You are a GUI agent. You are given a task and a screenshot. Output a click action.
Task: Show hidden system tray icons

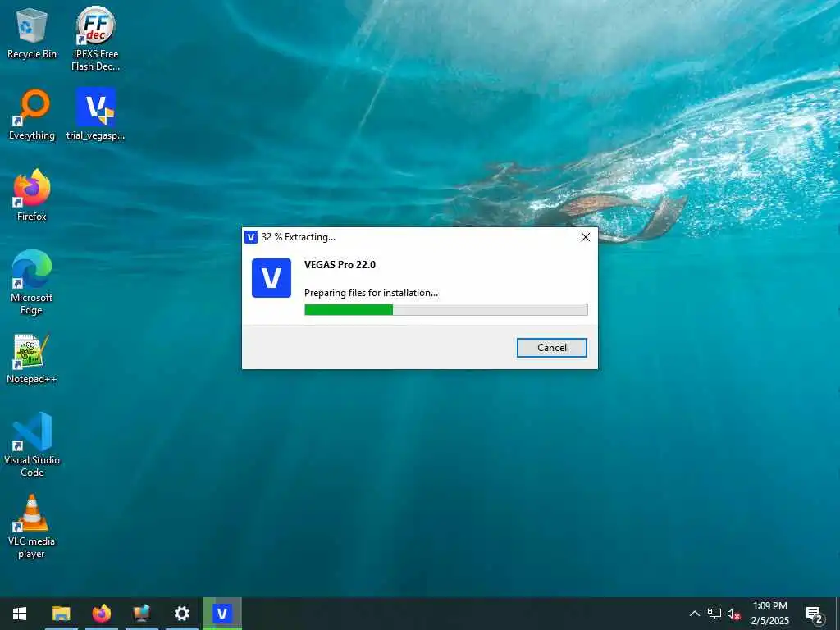pyautogui.click(x=694, y=614)
